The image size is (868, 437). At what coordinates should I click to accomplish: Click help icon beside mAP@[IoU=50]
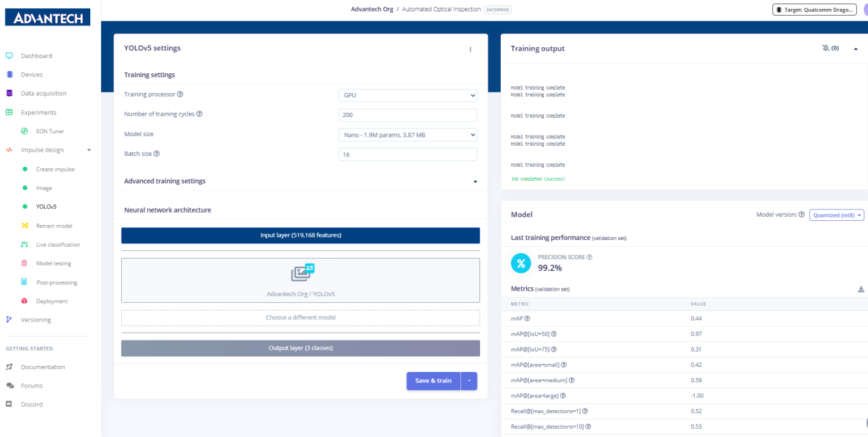click(x=553, y=334)
